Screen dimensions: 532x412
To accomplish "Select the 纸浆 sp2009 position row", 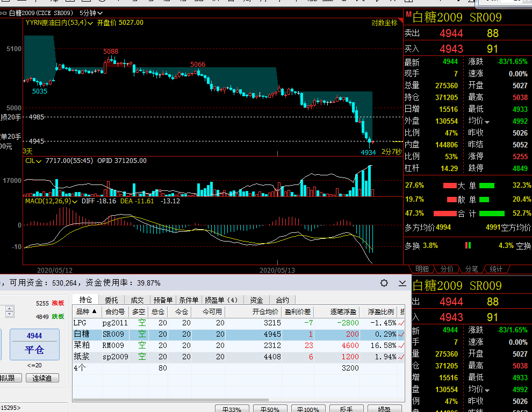I will 239,357.
